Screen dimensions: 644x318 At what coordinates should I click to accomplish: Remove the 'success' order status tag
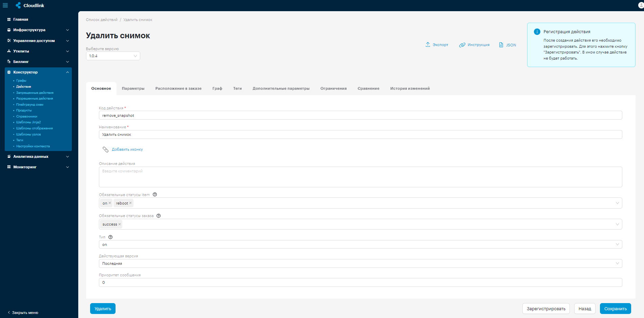click(120, 224)
